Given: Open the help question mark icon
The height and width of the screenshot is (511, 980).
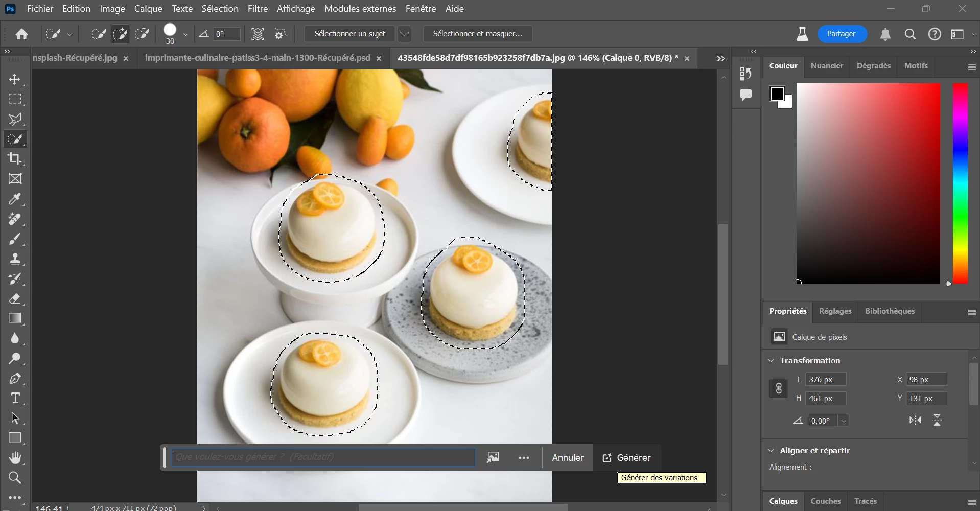Looking at the screenshot, I should 935,34.
